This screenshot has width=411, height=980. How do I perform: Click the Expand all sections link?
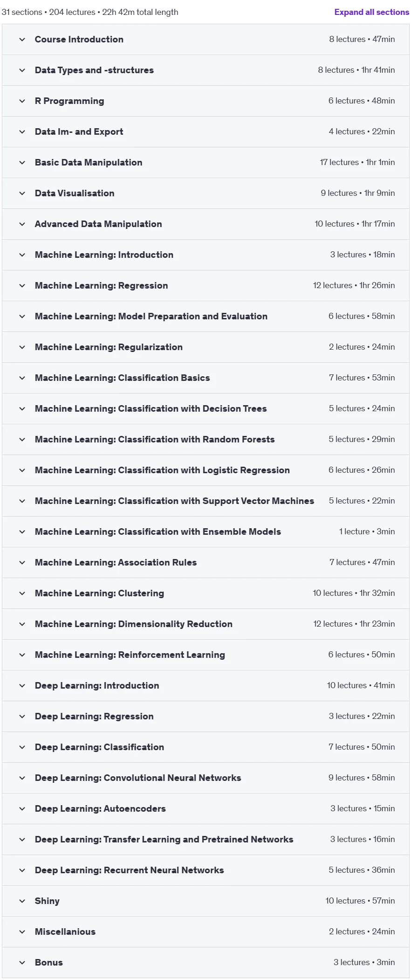coord(371,12)
